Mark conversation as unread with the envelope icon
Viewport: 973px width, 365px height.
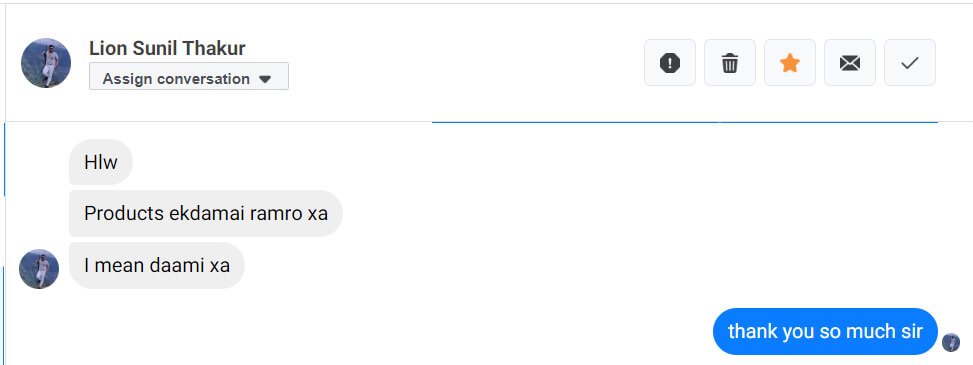(x=850, y=63)
